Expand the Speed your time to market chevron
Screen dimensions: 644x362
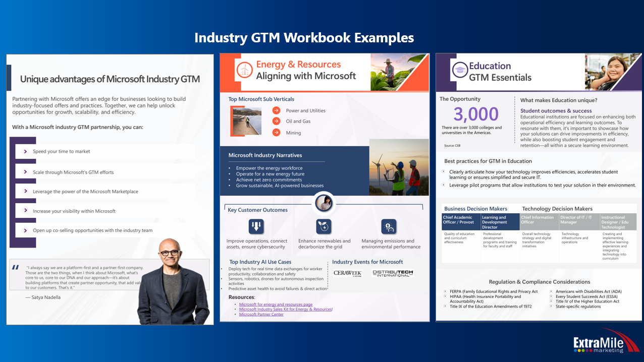point(24,151)
